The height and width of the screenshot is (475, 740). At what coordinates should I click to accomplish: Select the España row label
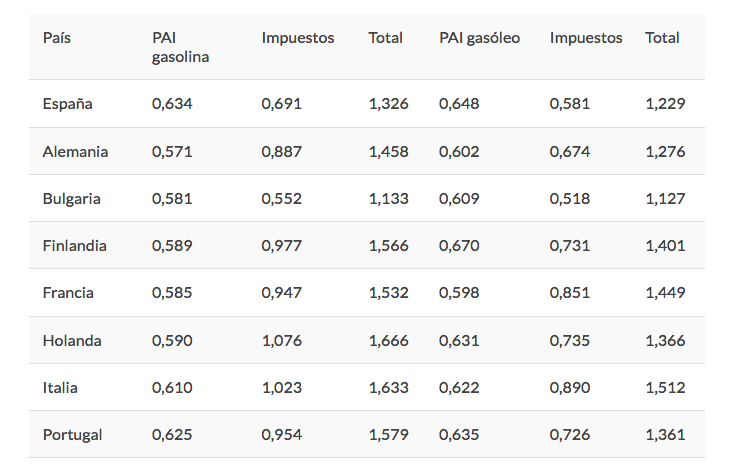(x=68, y=104)
